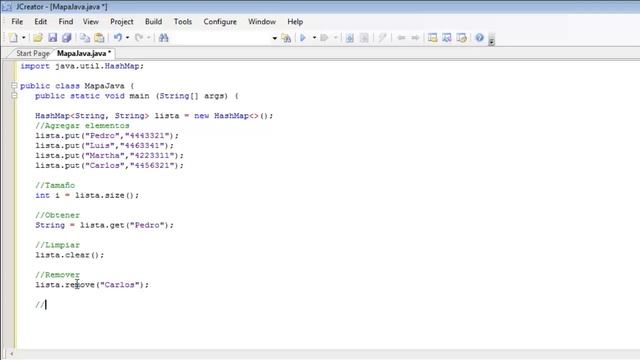
Task: Click the third view panel icon next to the help icon
Action: click(x=462, y=38)
